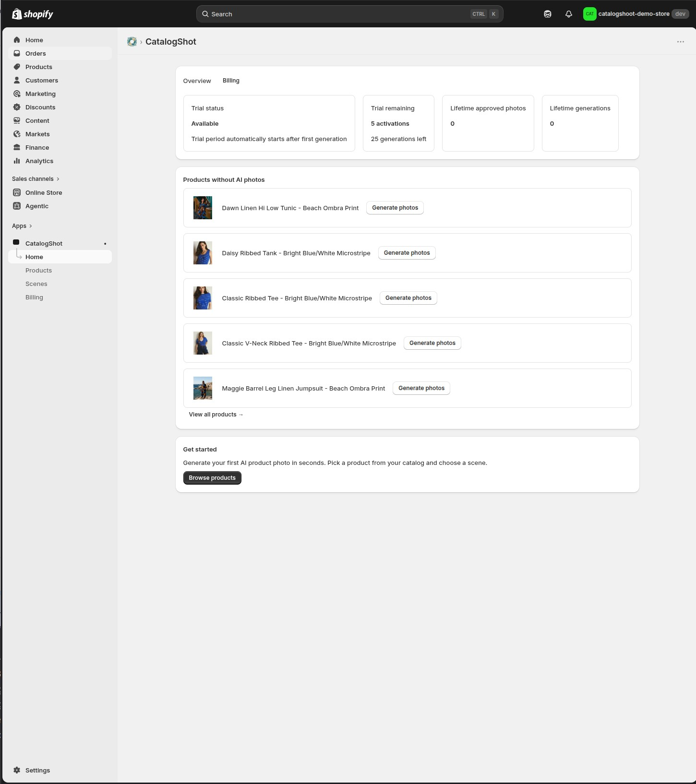696x784 pixels.
Task: Click the Markets globe icon
Action: pyautogui.click(x=17, y=134)
